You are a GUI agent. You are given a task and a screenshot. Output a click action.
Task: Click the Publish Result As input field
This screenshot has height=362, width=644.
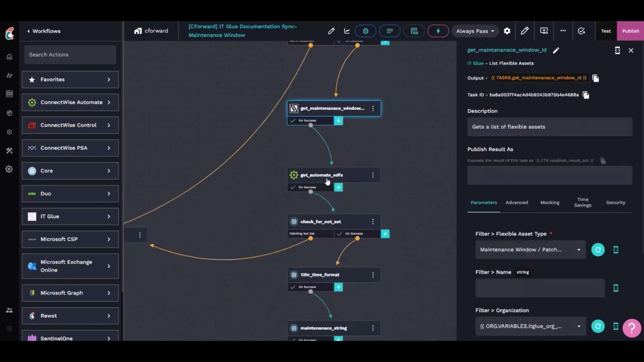point(549,175)
